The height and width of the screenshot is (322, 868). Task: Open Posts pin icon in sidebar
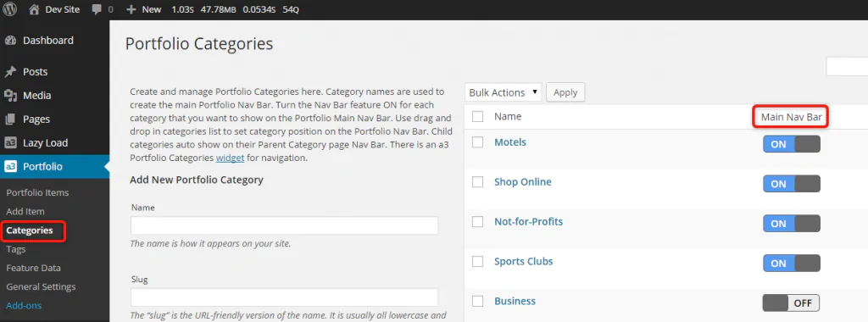[x=10, y=72]
